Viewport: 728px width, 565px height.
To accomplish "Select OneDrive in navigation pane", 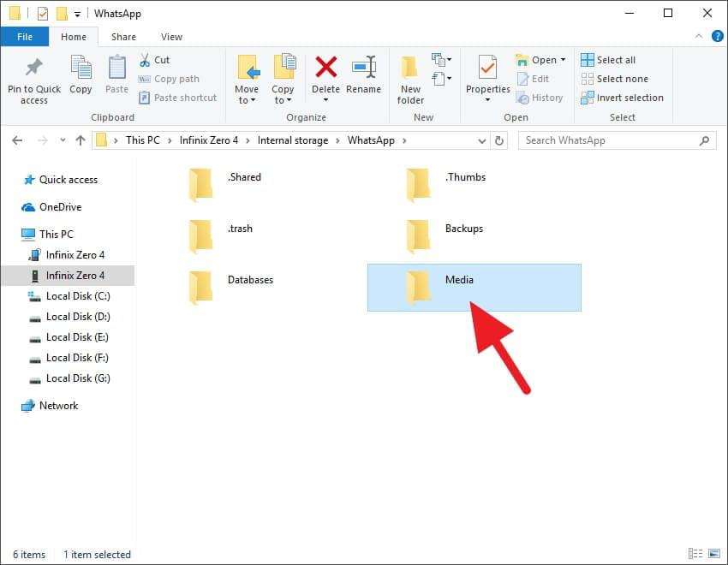I will click(51, 207).
